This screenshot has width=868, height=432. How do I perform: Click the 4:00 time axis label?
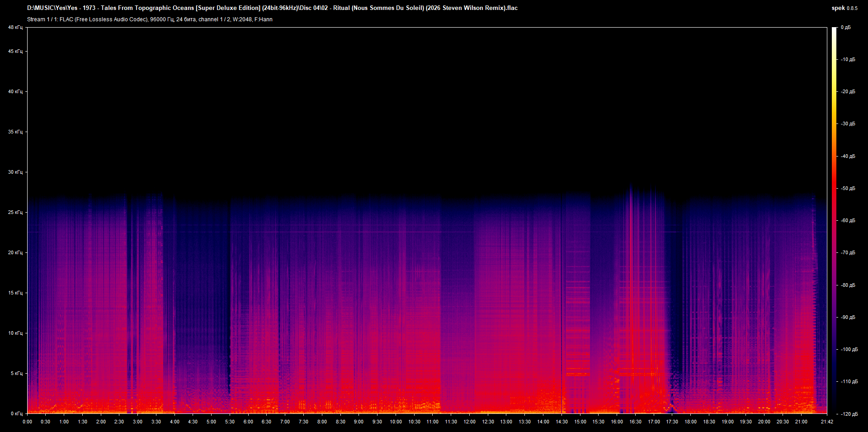coord(175,422)
